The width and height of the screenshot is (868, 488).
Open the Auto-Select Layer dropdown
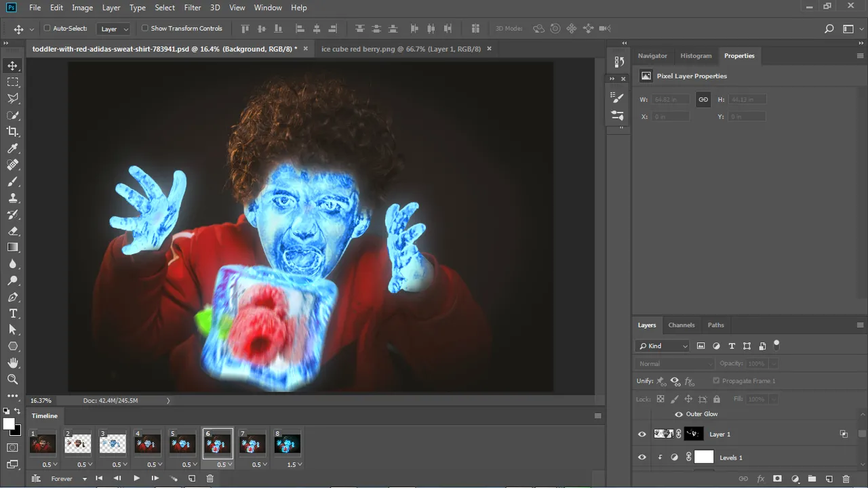pos(115,29)
